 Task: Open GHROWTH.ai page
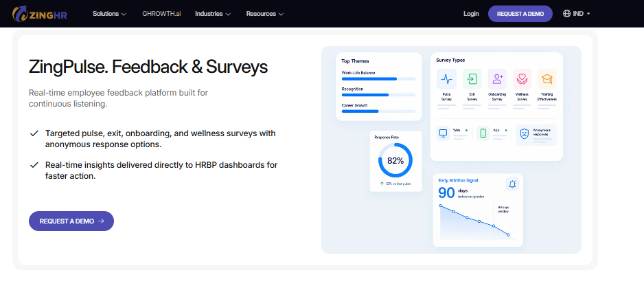[x=161, y=14]
